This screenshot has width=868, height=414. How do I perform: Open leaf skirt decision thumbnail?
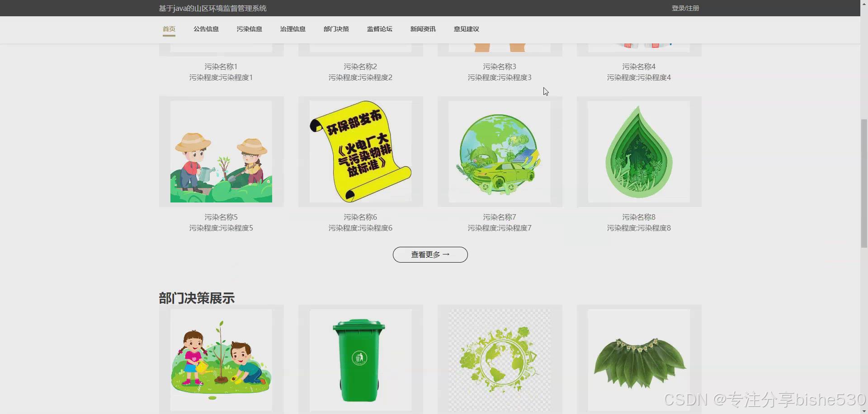click(x=639, y=360)
